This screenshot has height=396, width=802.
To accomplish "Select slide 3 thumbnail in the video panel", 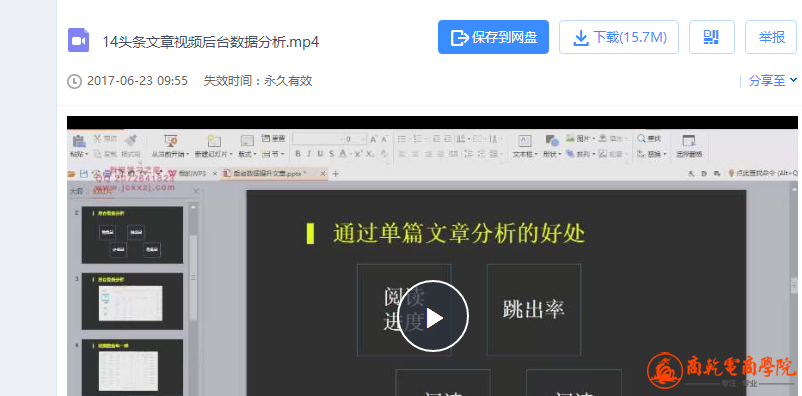I will tap(132, 301).
